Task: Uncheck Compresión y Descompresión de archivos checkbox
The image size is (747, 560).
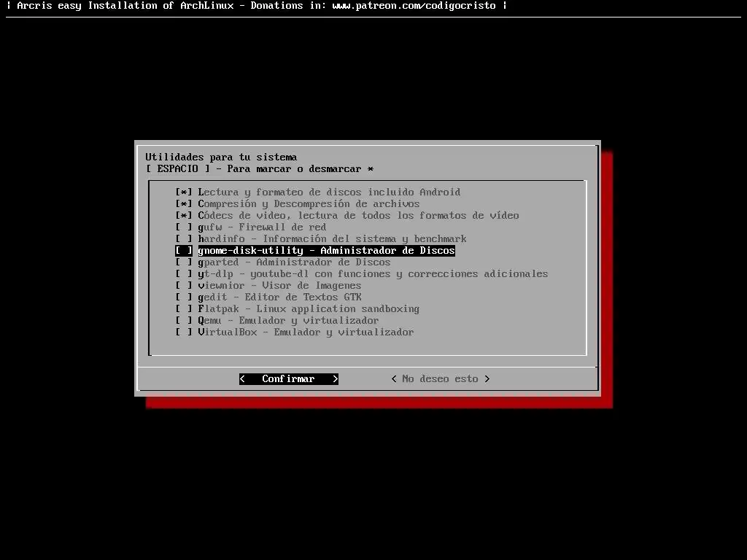Action: 184,204
